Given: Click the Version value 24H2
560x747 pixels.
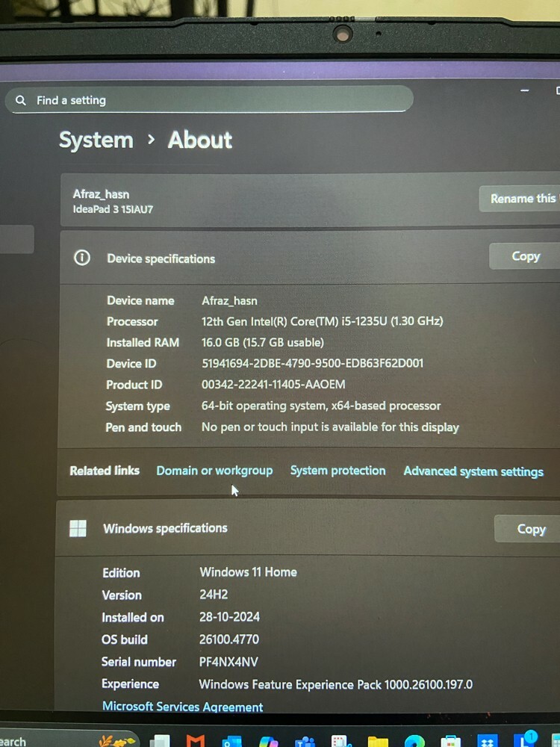Looking at the screenshot, I should [214, 595].
